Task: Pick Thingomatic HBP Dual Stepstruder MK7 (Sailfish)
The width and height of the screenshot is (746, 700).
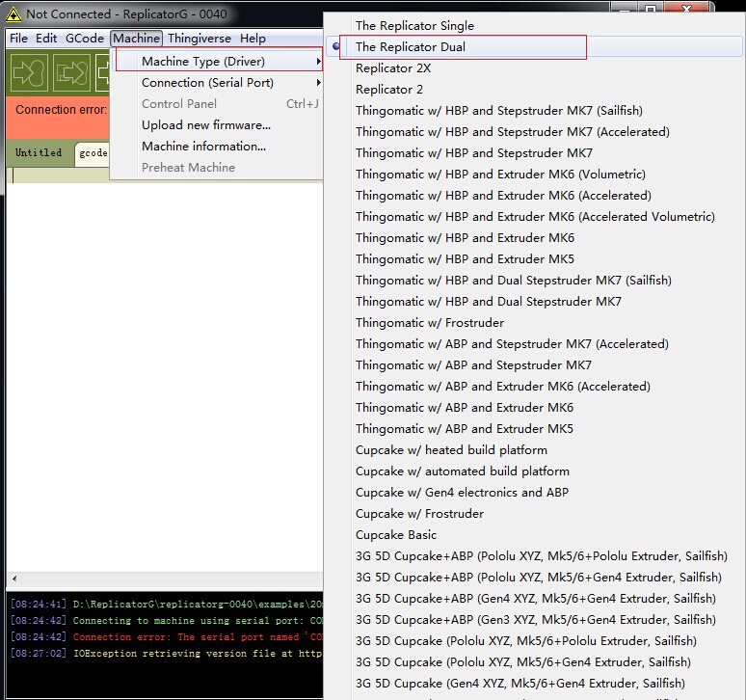Action: 534,280
